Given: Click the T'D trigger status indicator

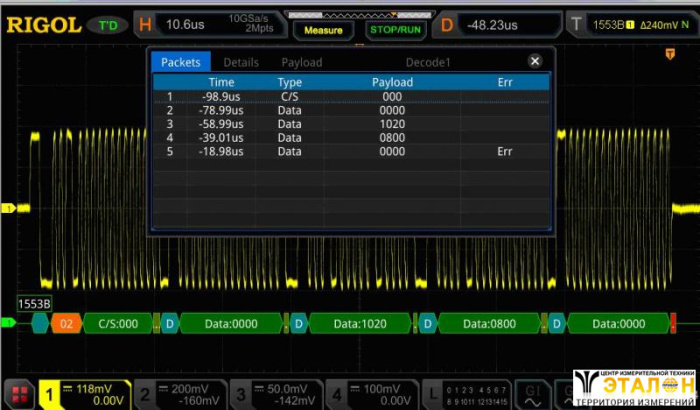Looking at the screenshot, I should (x=108, y=25).
